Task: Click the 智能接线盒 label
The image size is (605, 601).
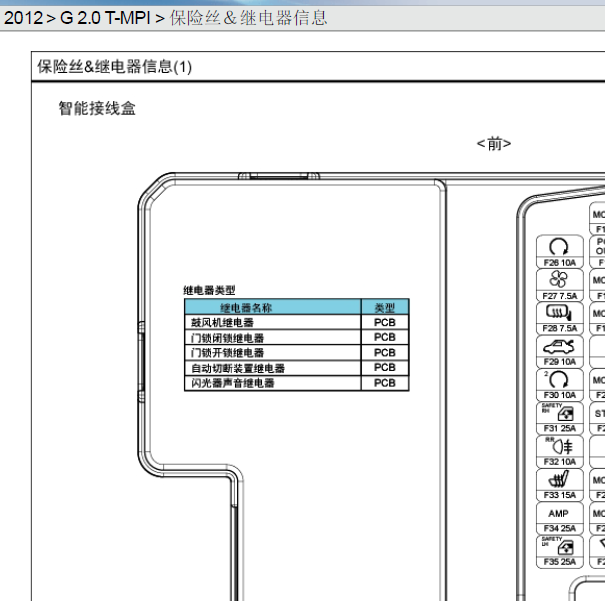Action: pos(97,108)
